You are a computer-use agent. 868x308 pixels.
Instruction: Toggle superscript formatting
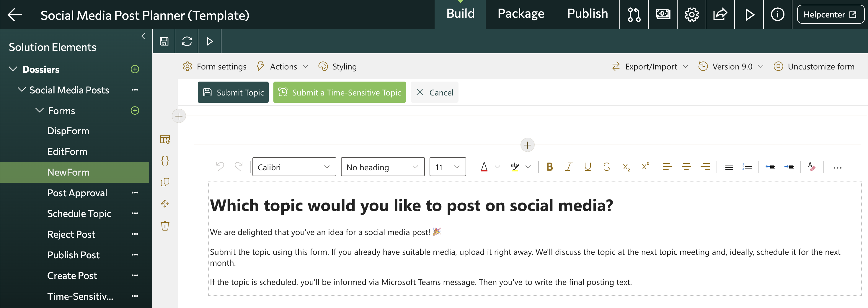coord(645,167)
